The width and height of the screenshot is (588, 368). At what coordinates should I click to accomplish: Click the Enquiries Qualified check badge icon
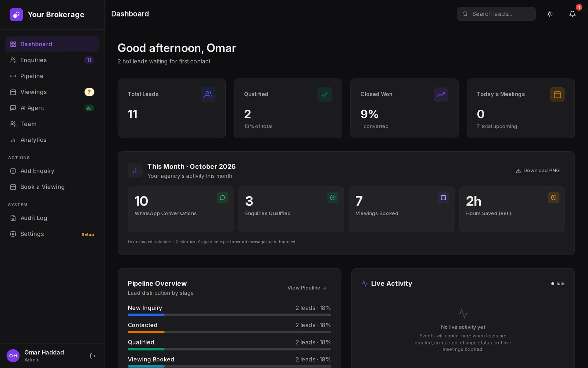pos(333,198)
